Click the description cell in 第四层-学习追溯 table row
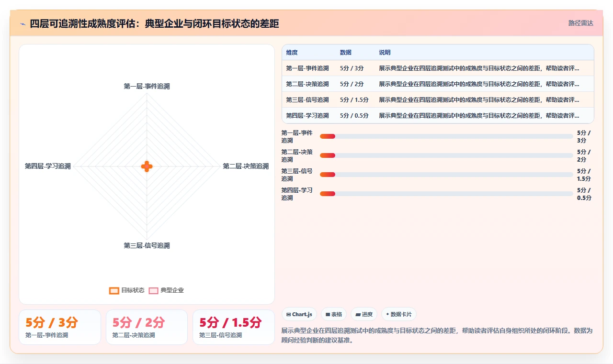This screenshot has width=613, height=364. pos(479,116)
